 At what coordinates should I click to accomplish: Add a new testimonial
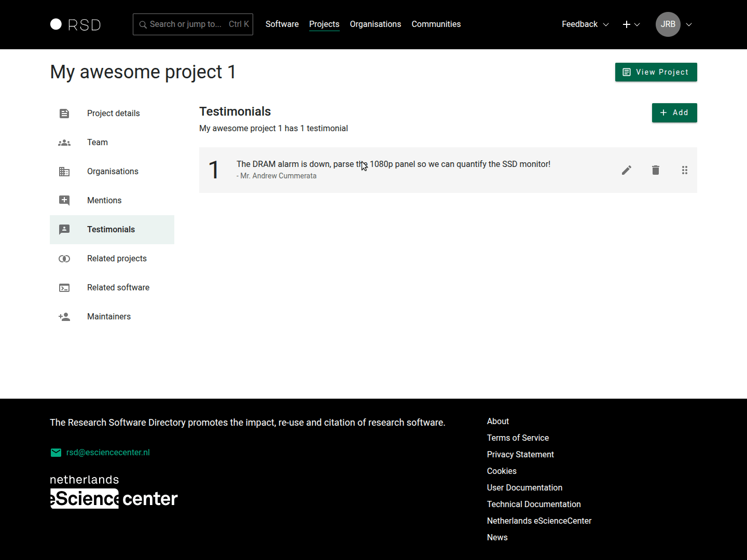(674, 113)
